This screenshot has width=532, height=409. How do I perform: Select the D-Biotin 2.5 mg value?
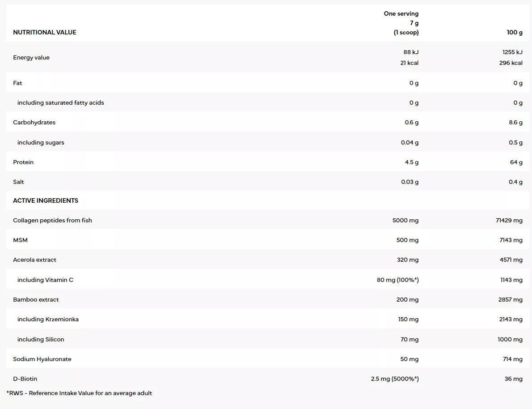point(395,379)
